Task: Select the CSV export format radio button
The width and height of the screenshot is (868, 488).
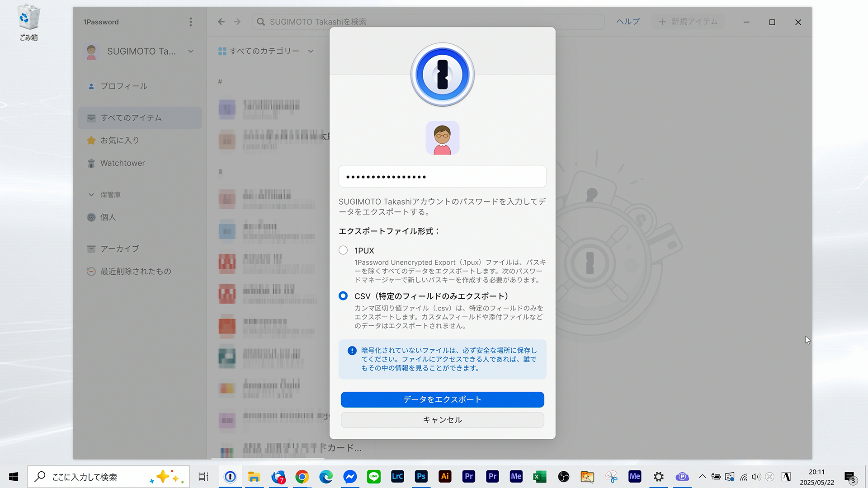Action: pyautogui.click(x=343, y=296)
